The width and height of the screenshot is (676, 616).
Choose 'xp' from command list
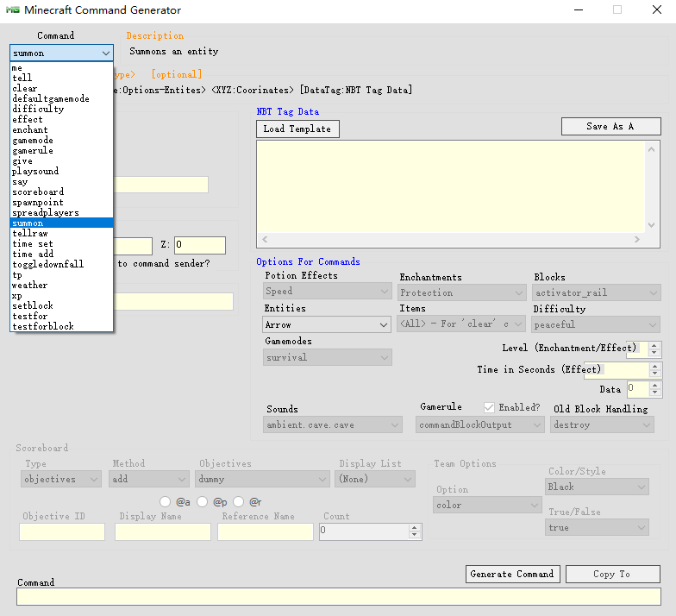click(62, 295)
